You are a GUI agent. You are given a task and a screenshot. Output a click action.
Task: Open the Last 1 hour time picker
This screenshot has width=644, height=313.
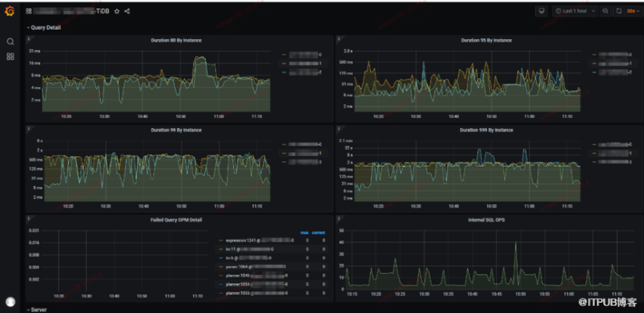pyautogui.click(x=574, y=12)
